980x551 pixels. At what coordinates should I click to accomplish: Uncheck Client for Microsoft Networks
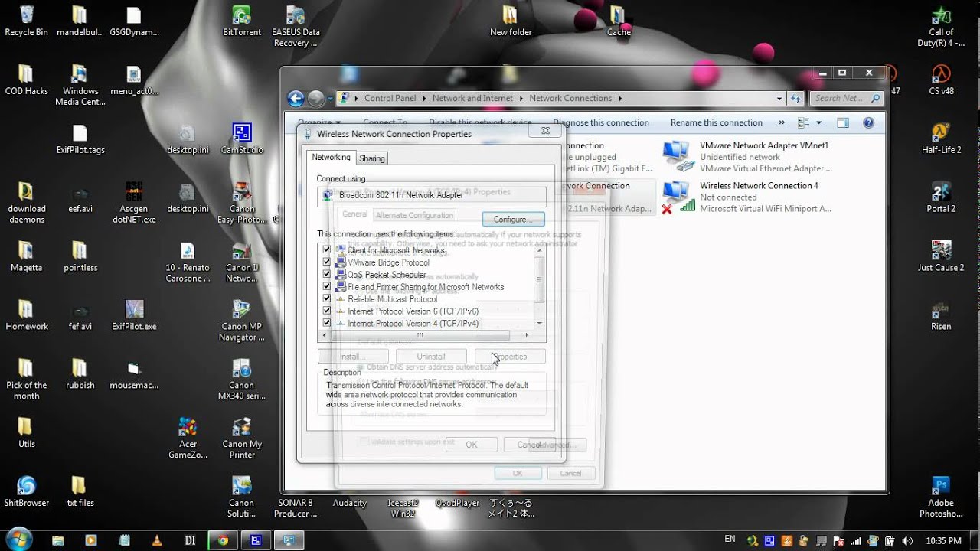coord(327,250)
